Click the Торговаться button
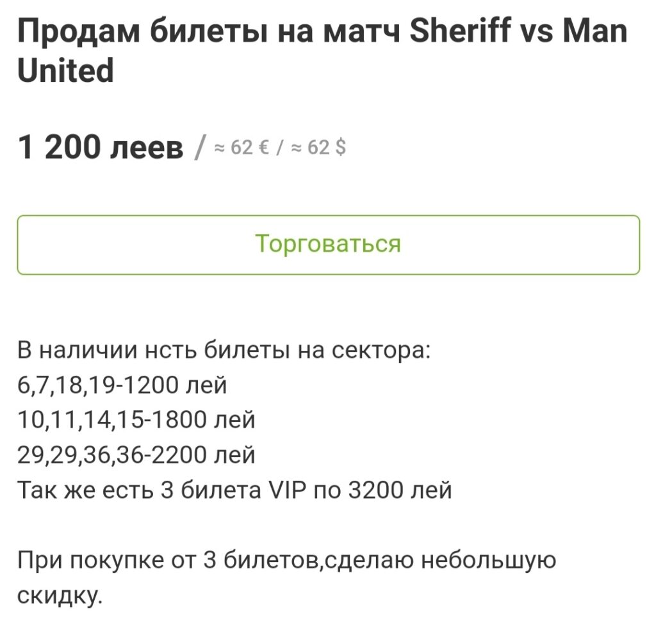This screenshot has width=656, height=644. click(x=328, y=245)
